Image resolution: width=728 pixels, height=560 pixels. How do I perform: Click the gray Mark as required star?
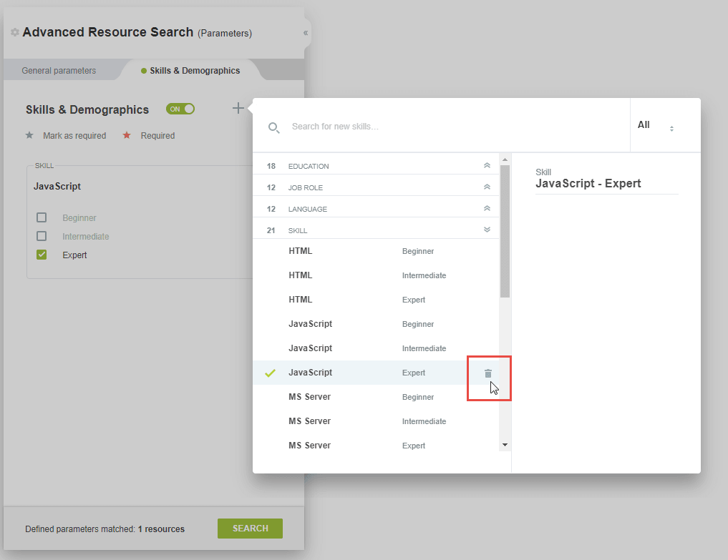point(29,135)
